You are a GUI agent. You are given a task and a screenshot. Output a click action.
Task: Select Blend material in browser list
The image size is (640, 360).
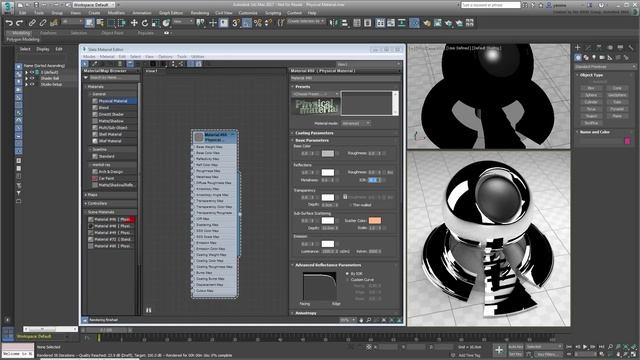[104, 108]
